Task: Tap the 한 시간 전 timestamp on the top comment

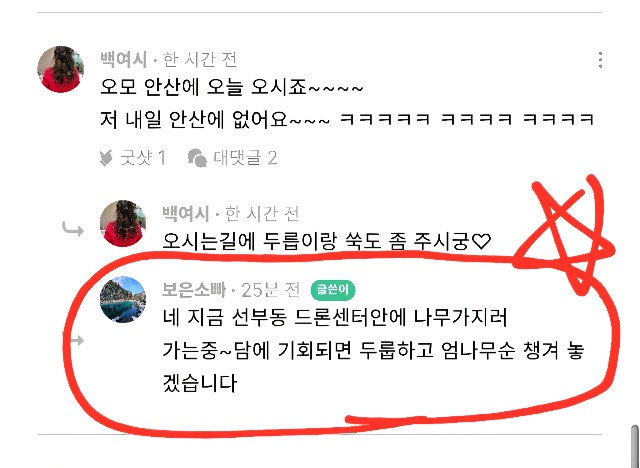Action: (x=200, y=60)
